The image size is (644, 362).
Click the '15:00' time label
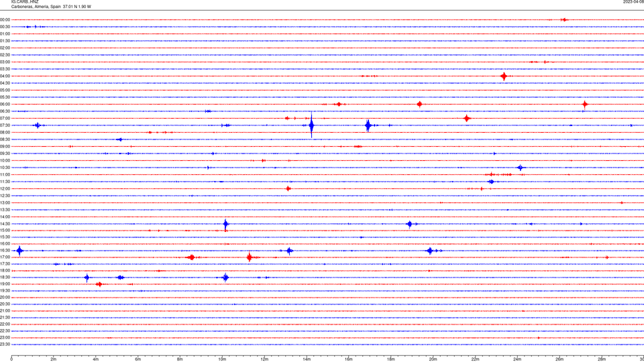[5, 230]
